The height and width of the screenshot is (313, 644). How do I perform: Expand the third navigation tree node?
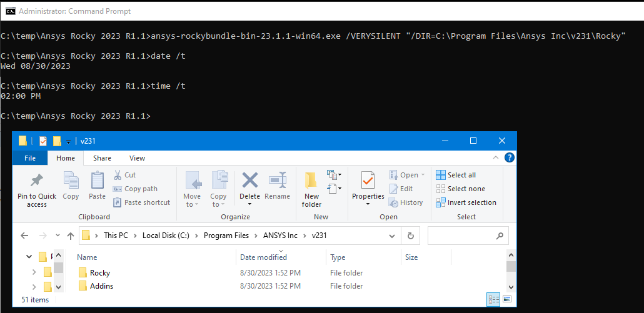34,286
